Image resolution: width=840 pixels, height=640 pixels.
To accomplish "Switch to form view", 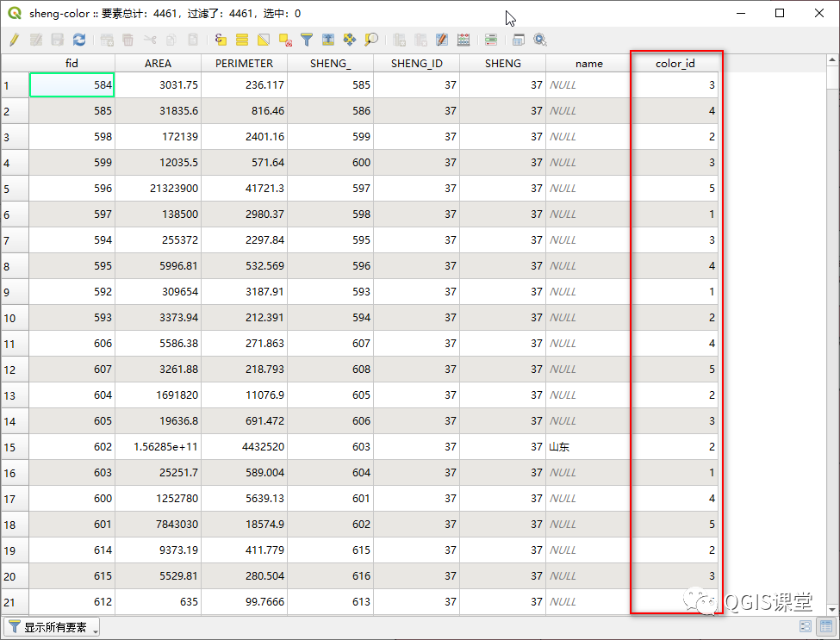I will click(806, 626).
